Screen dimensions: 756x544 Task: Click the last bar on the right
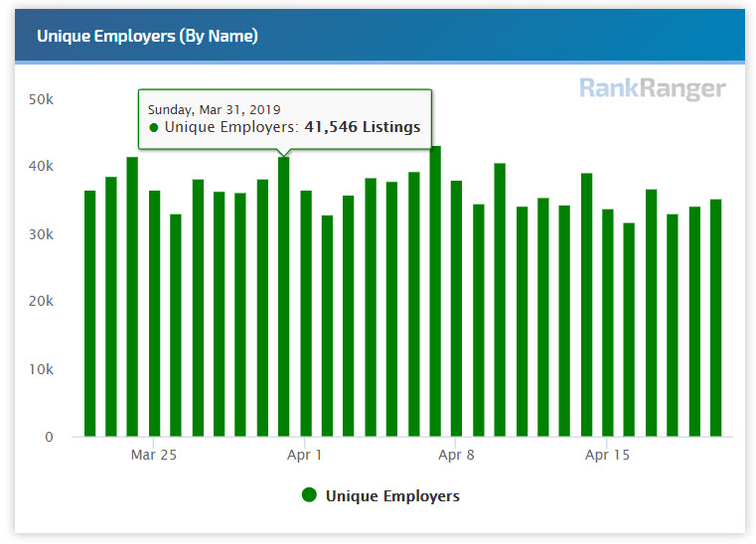click(715, 318)
